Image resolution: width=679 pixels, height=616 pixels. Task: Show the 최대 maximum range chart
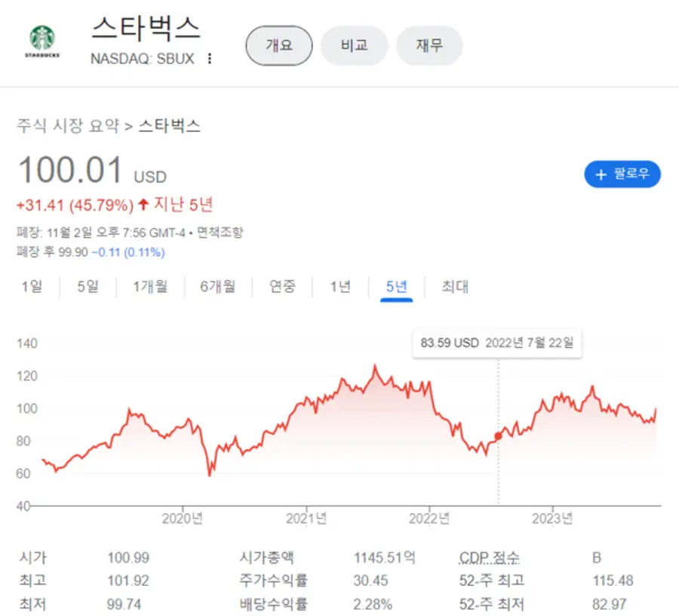point(455,286)
